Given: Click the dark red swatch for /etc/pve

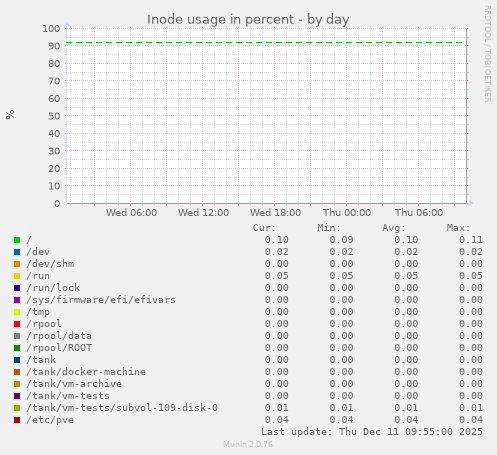Looking at the screenshot, I should point(17,420).
